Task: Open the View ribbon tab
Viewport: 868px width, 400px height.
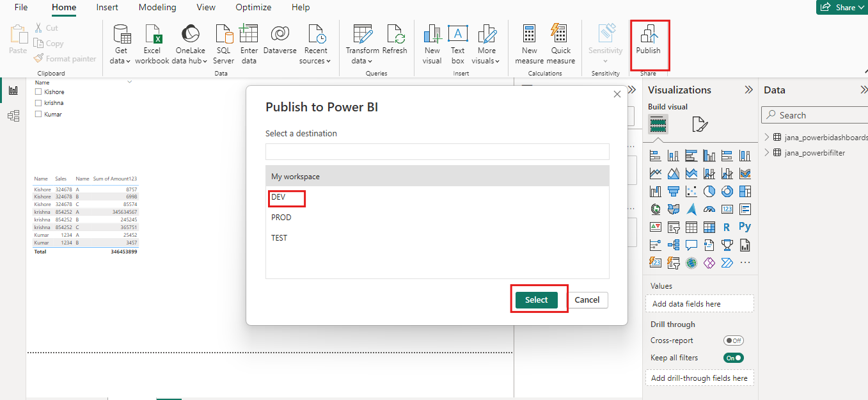Action: coord(206,8)
